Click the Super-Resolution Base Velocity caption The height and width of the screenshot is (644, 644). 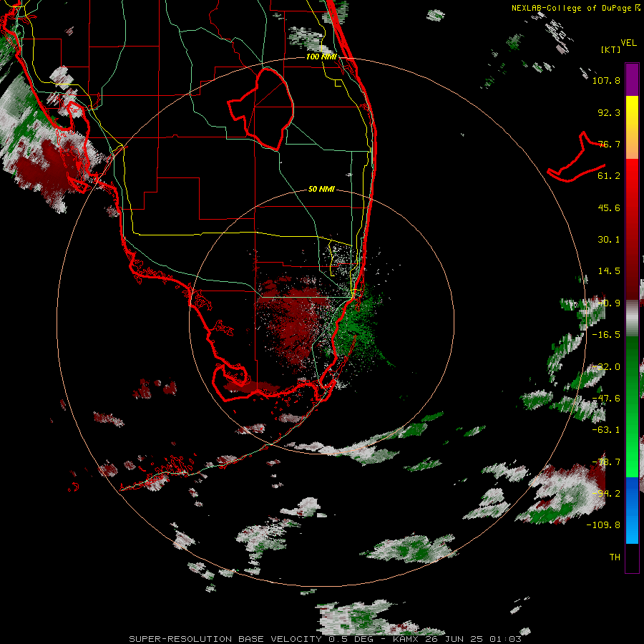(326, 639)
